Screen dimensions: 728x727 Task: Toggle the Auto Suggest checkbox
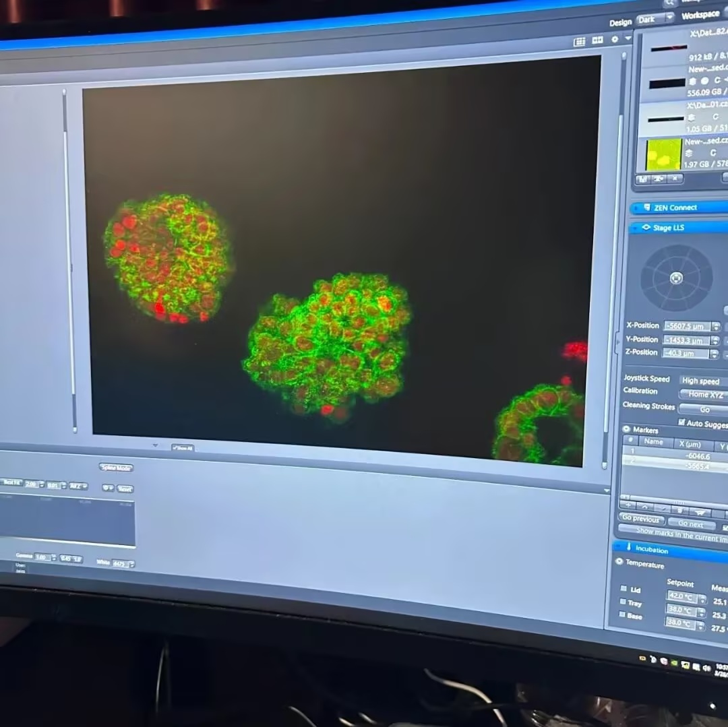(x=681, y=422)
